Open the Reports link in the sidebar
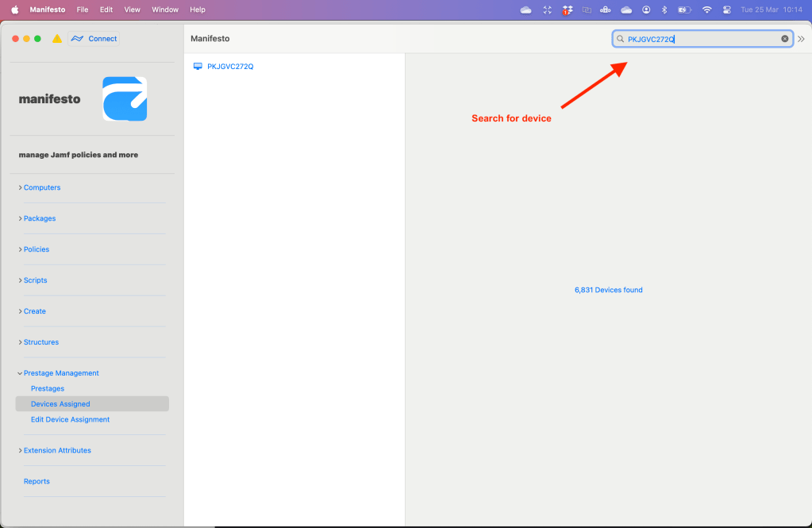Viewport: 812px width, 528px height. click(x=37, y=481)
